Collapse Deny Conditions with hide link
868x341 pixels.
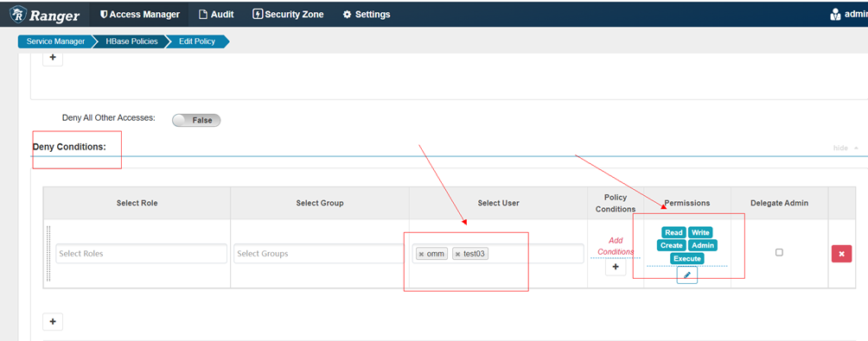point(846,148)
